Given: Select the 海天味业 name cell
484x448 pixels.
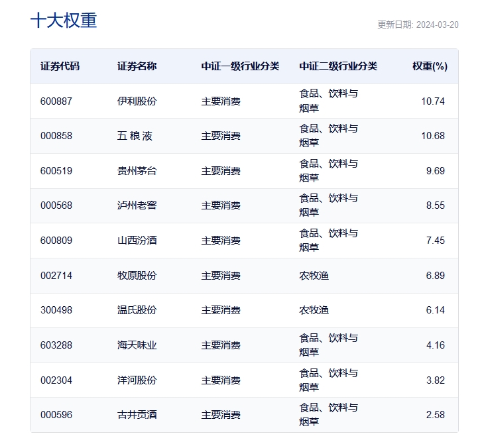Looking at the screenshot, I should click(x=137, y=345).
